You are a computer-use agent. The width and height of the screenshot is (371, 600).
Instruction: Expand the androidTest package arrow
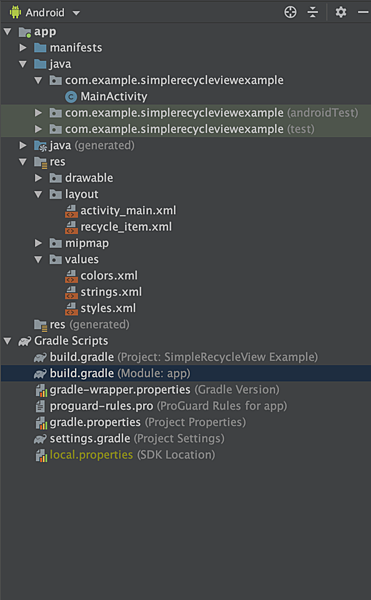coord(38,113)
